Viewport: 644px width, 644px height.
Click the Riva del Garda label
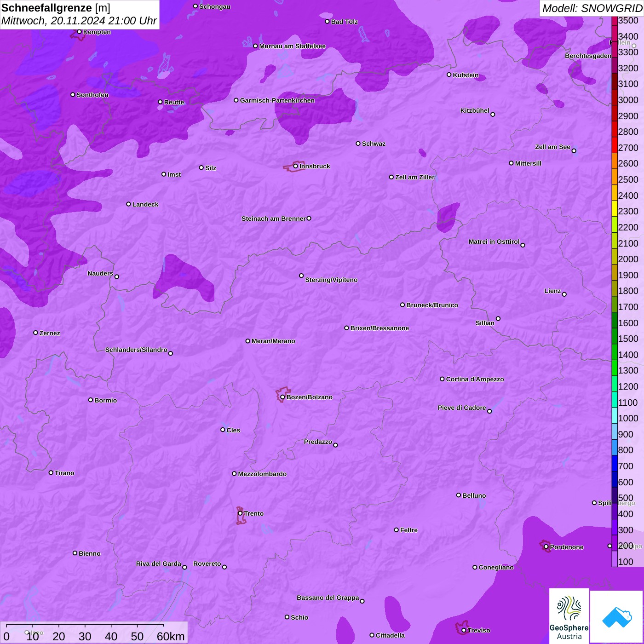[x=159, y=563]
